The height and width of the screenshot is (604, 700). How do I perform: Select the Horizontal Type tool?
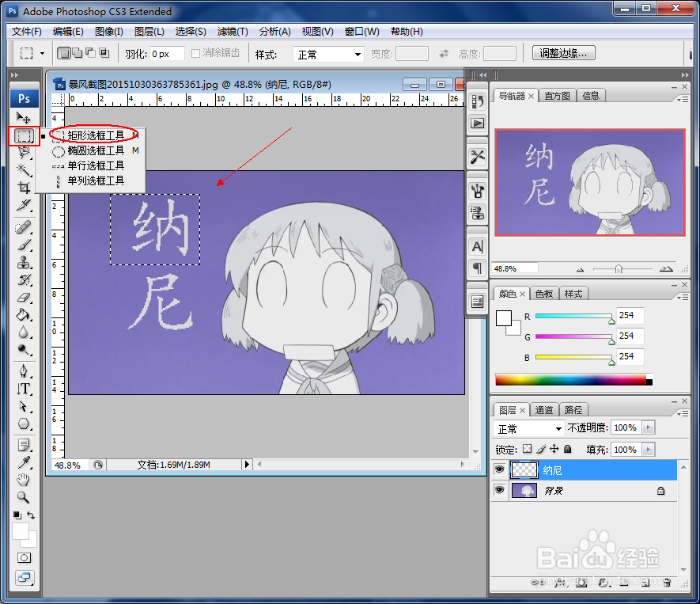click(x=24, y=389)
